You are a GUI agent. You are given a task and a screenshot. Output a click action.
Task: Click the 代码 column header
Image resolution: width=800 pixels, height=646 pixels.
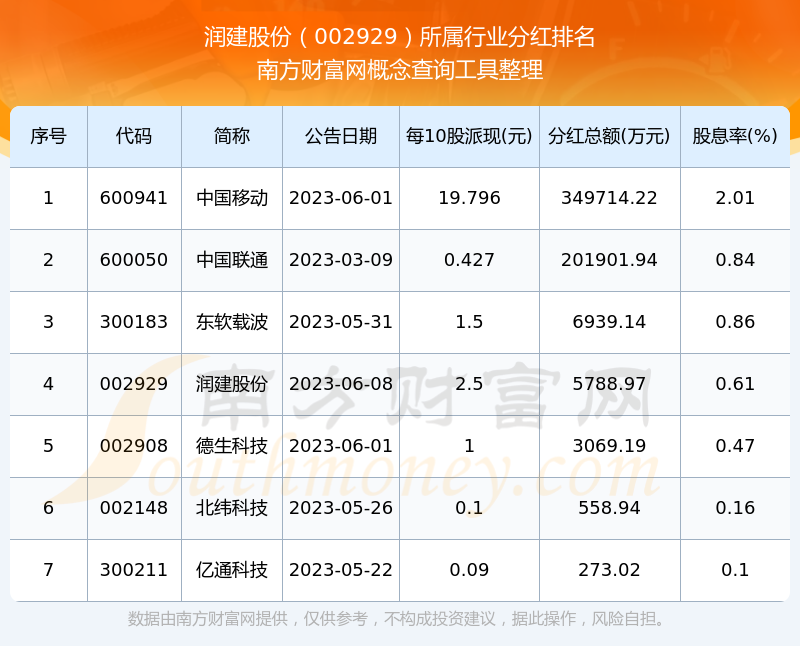(x=134, y=136)
